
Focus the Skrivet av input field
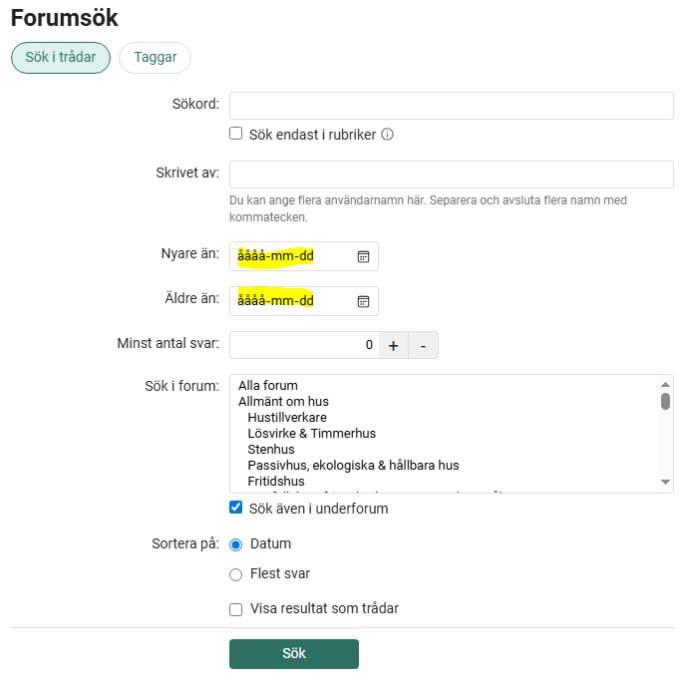(x=451, y=175)
